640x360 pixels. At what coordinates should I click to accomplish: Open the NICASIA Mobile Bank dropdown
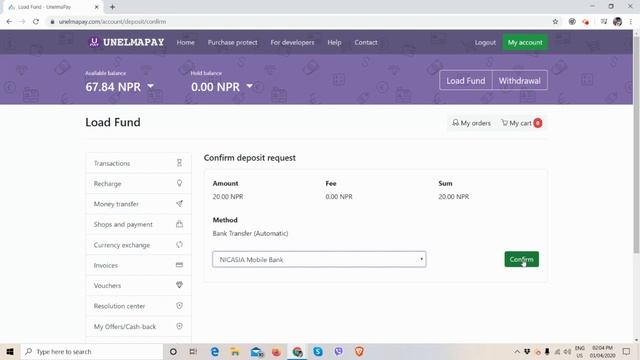[x=319, y=259]
